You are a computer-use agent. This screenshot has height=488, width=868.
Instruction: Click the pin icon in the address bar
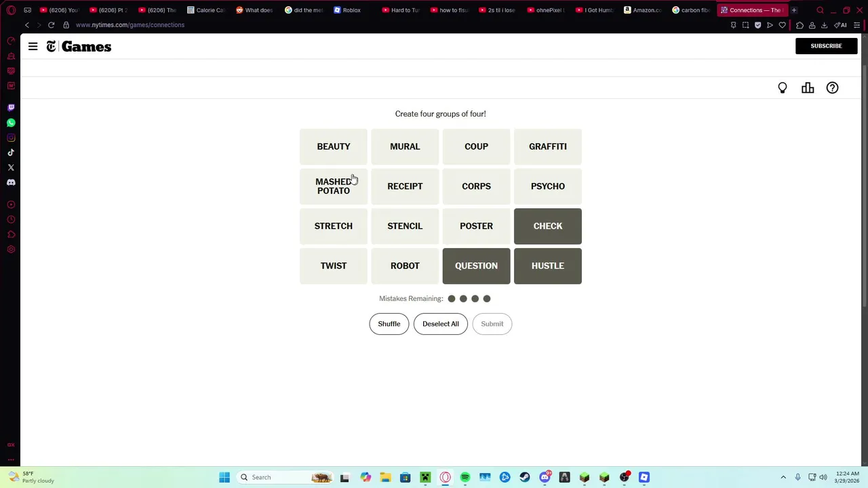click(733, 25)
